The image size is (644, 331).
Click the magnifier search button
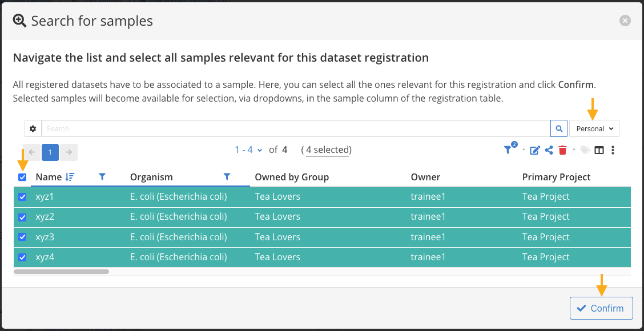pyautogui.click(x=559, y=128)
